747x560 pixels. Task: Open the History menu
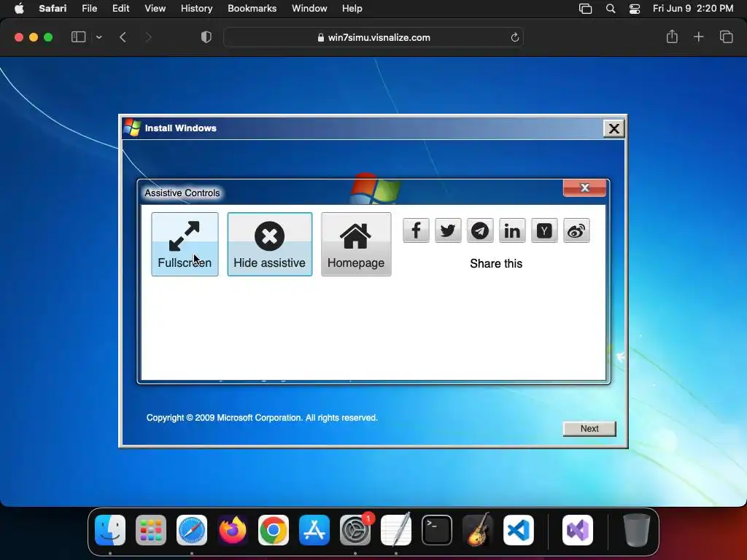point(196,9)
